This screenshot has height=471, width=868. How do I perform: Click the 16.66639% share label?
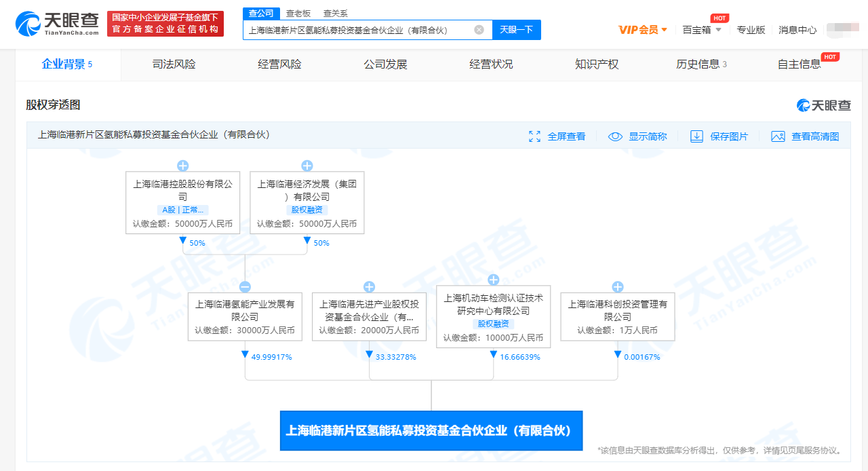pyautogui.click(x=520, y=357)
